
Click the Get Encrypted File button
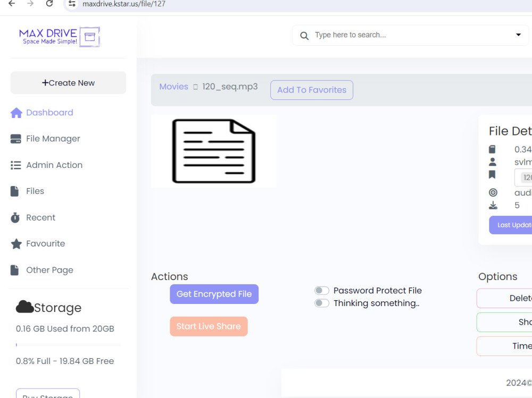[214, 294]
